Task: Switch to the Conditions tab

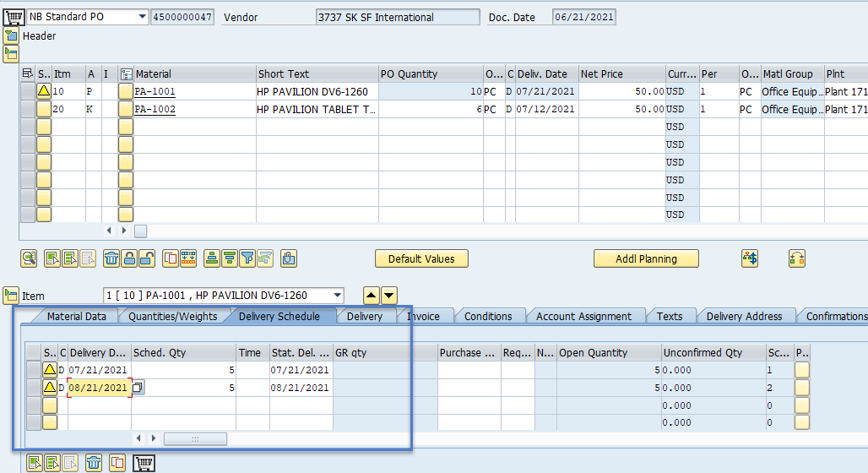Action: point(487,316)
